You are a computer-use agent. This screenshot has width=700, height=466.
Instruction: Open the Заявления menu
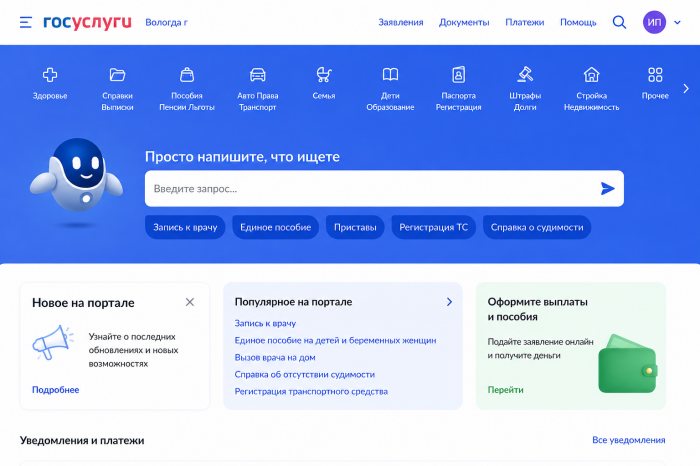coord(401,22)
